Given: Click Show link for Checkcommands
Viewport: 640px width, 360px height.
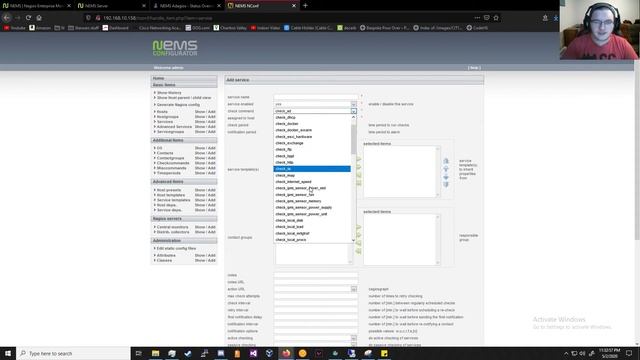Looking at the screenshot, I should point(199,163).
